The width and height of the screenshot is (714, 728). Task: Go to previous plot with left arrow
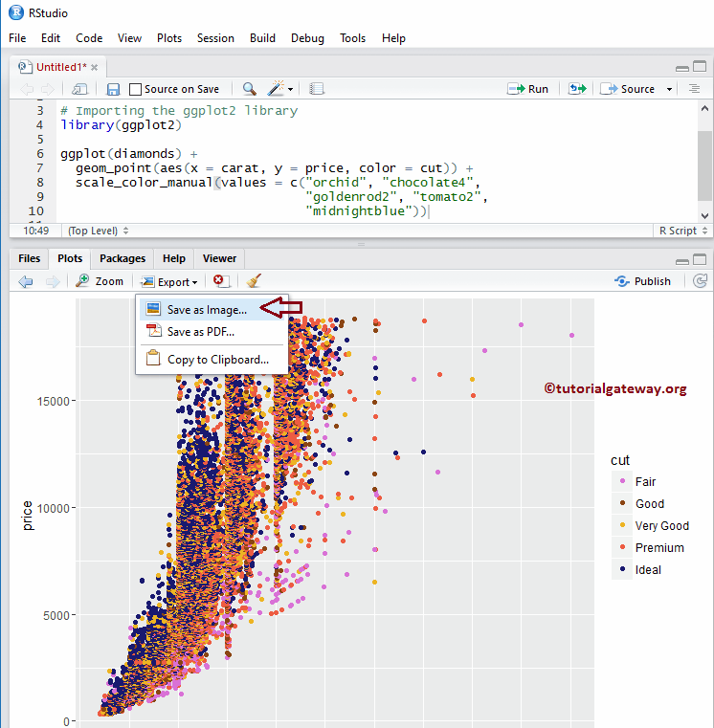pos(26,281)
